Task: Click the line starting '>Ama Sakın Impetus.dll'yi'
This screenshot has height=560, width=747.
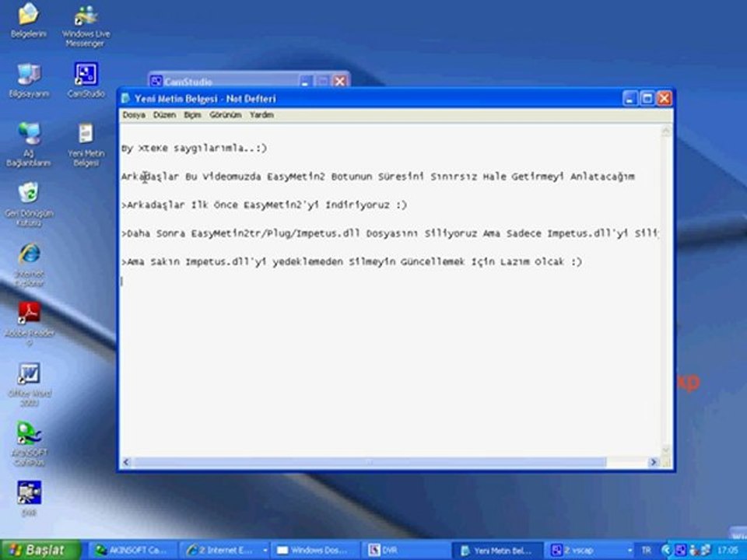Action: pos(352,262)
